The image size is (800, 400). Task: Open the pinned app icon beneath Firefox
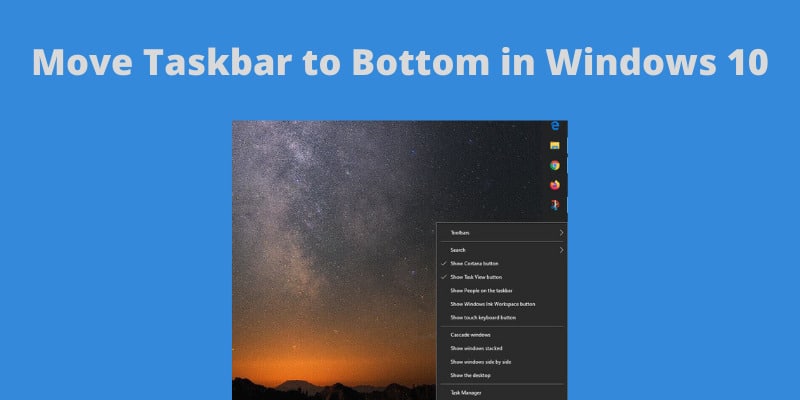(x=555, y=205)
